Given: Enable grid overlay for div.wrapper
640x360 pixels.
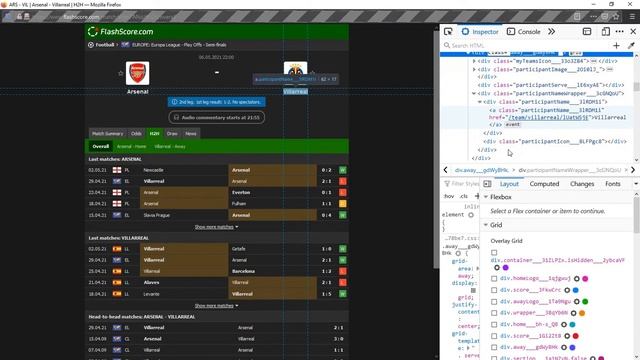Looking at the screenshot, I should 494,313.
